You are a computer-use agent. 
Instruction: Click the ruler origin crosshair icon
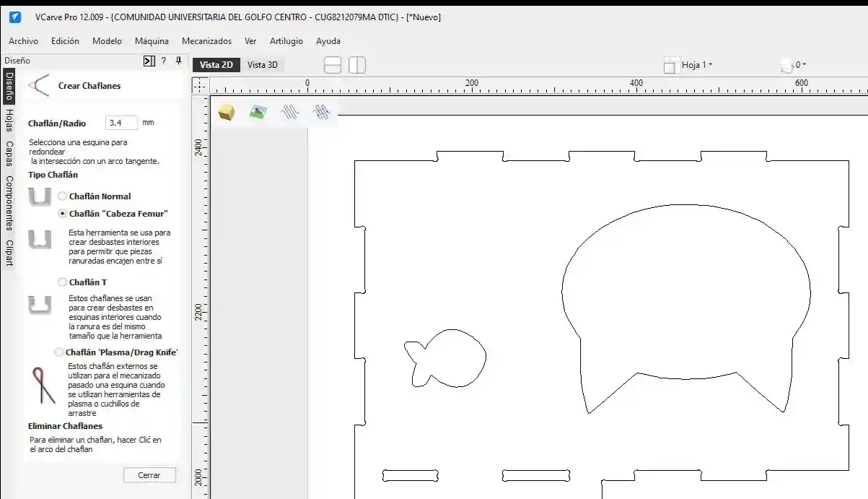pos(200,86)
